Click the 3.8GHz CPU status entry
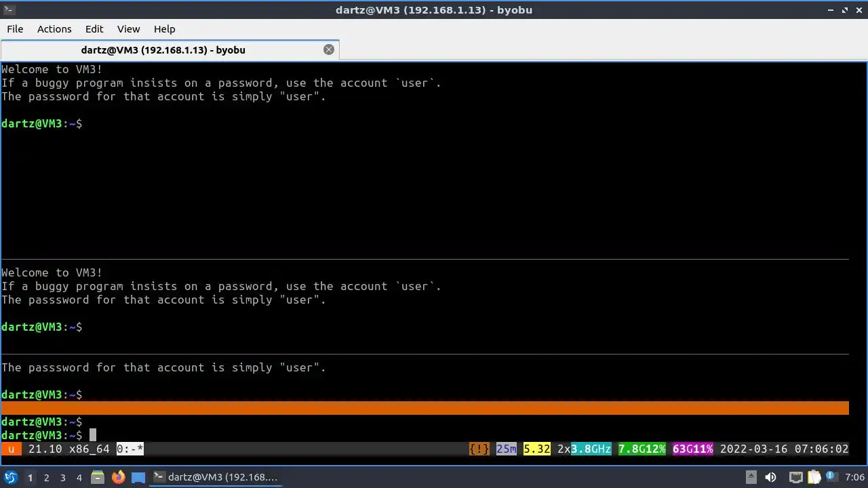 click(591, 449)
